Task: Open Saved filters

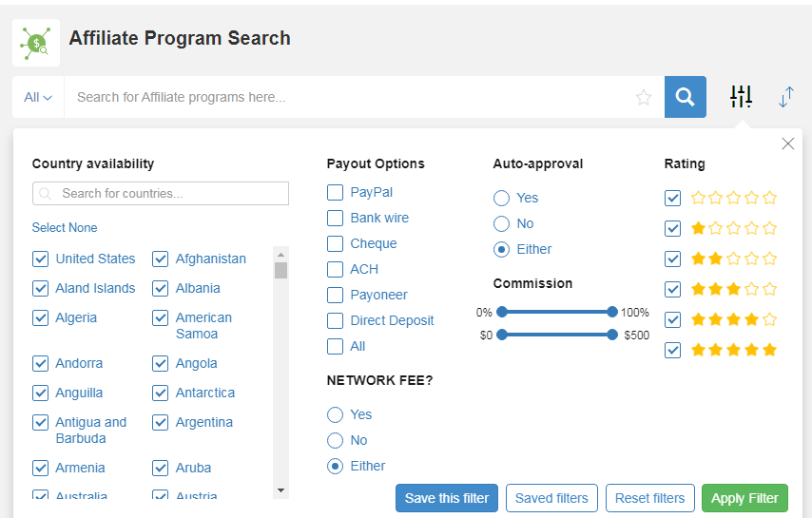Action: click(x=551, y=498)
